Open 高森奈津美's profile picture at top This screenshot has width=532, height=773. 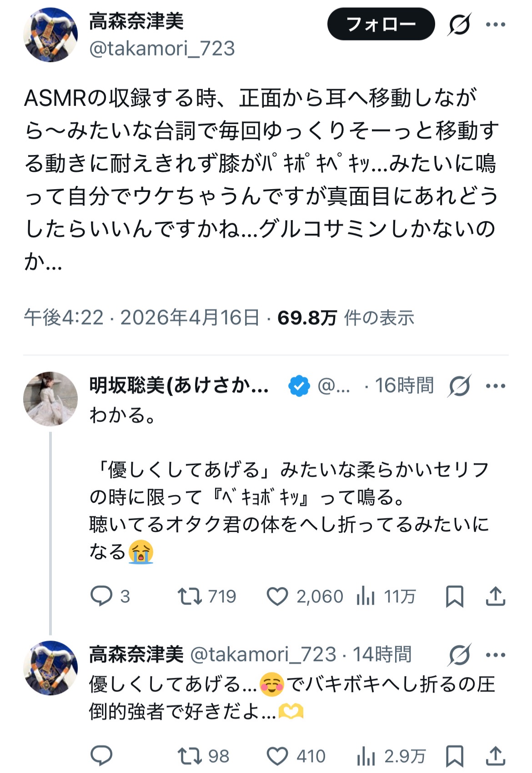click(x=50, y=35)
